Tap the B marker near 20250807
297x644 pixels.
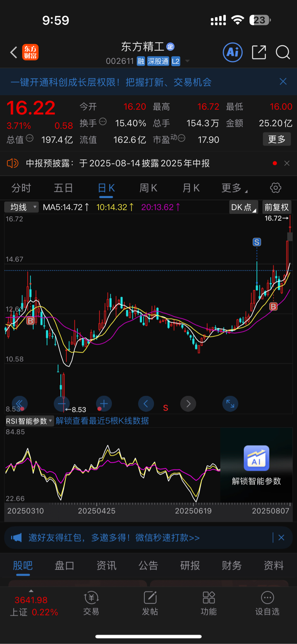273,307
